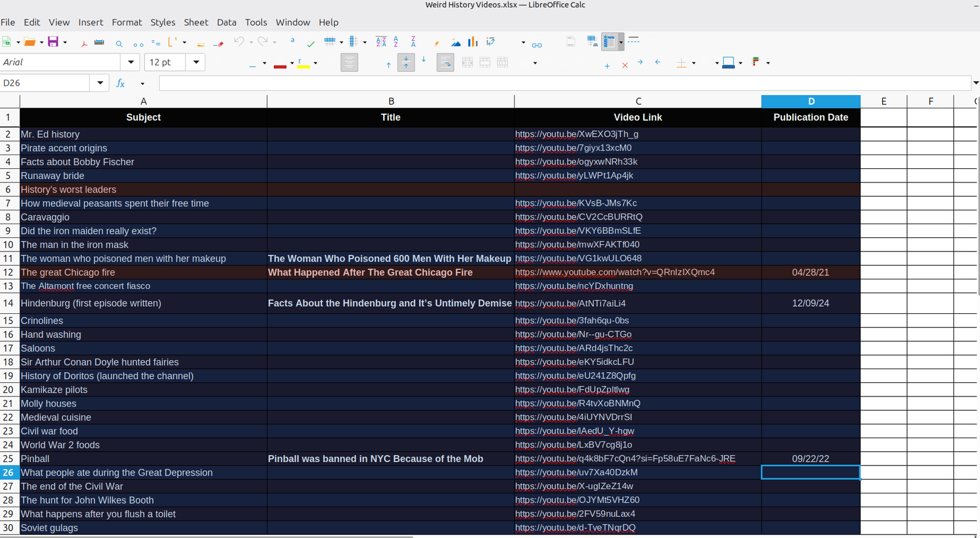The width and height of the screenshot is (980, 538).
Task: Click the Undo arrow
Action: pyautogui.click(x=239, y=42)
